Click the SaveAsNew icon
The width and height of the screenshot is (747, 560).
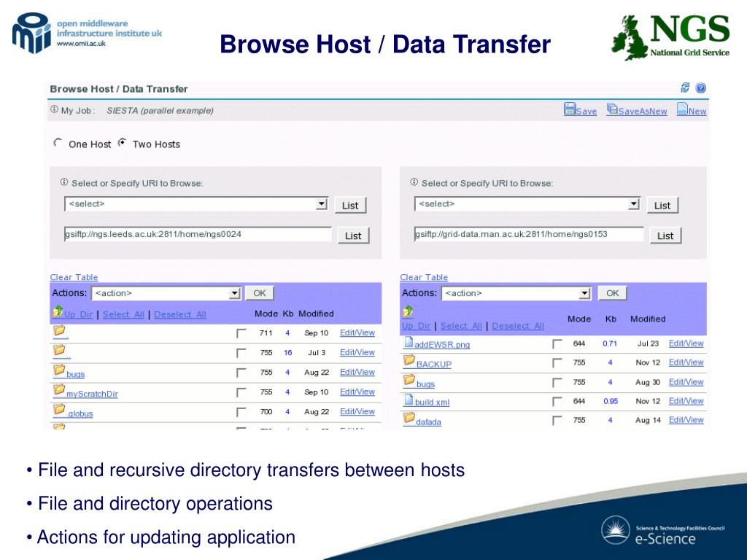point(612,109)
